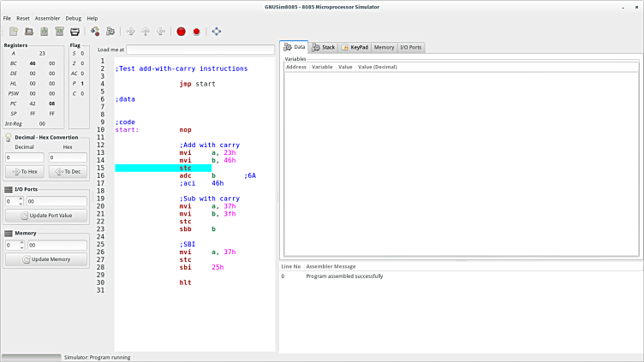644x362 pixels.
Task: Open the Assembler menu
Action: click(47, 18)
